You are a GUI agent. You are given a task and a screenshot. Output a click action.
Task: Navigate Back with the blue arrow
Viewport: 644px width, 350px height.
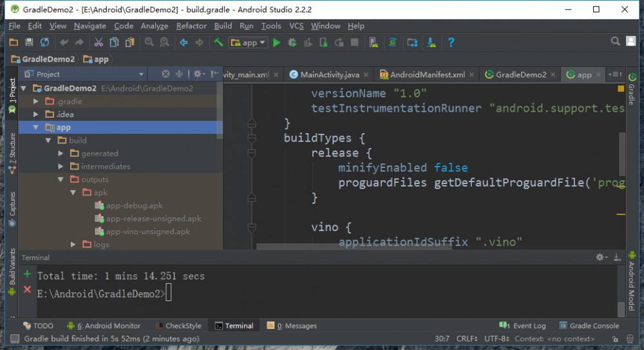(x=184, y=42)
